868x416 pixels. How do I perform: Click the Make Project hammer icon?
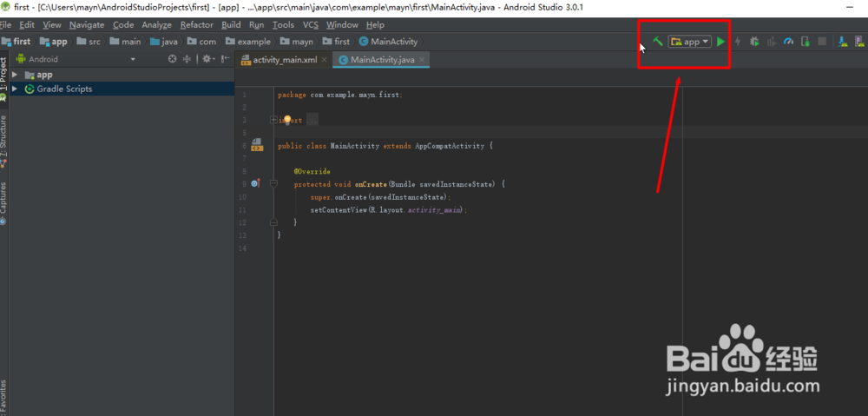click(658, 42)
